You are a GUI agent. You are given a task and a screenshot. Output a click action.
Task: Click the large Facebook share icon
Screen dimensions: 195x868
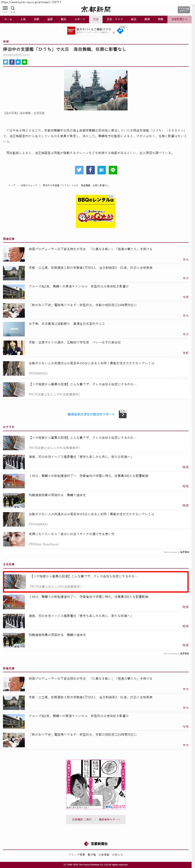[90, 170]
